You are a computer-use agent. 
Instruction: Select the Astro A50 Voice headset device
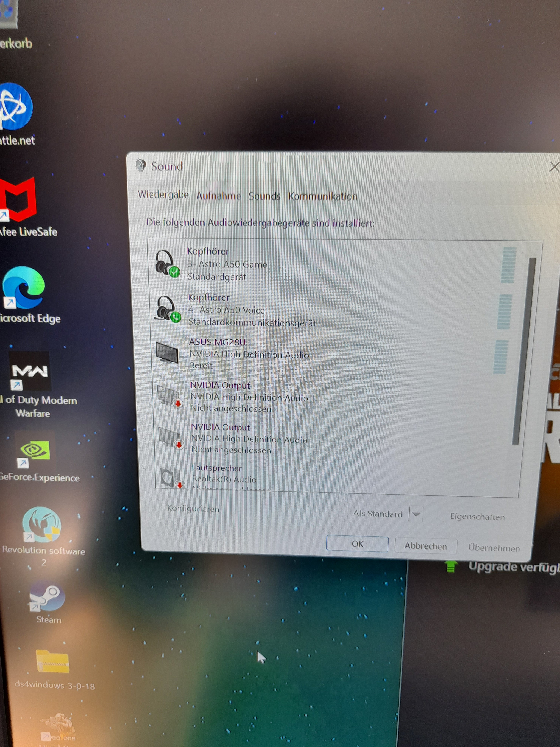[x=226, y=310]
